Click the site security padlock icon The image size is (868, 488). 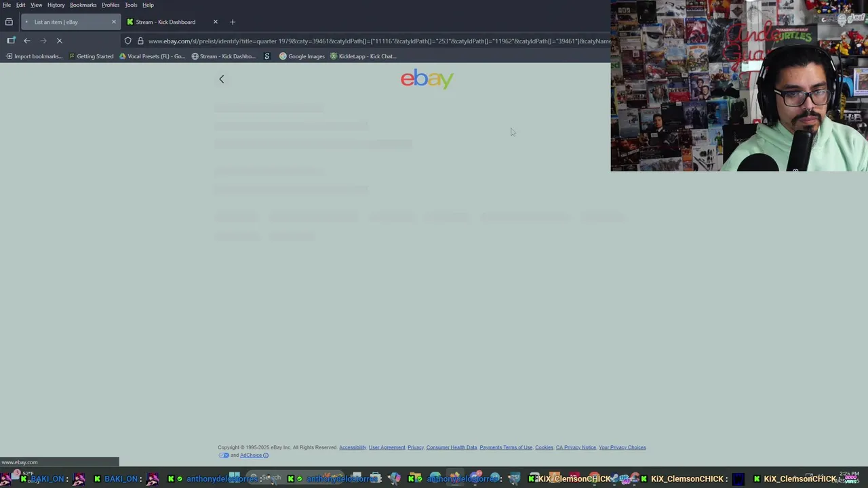[140, 41]
